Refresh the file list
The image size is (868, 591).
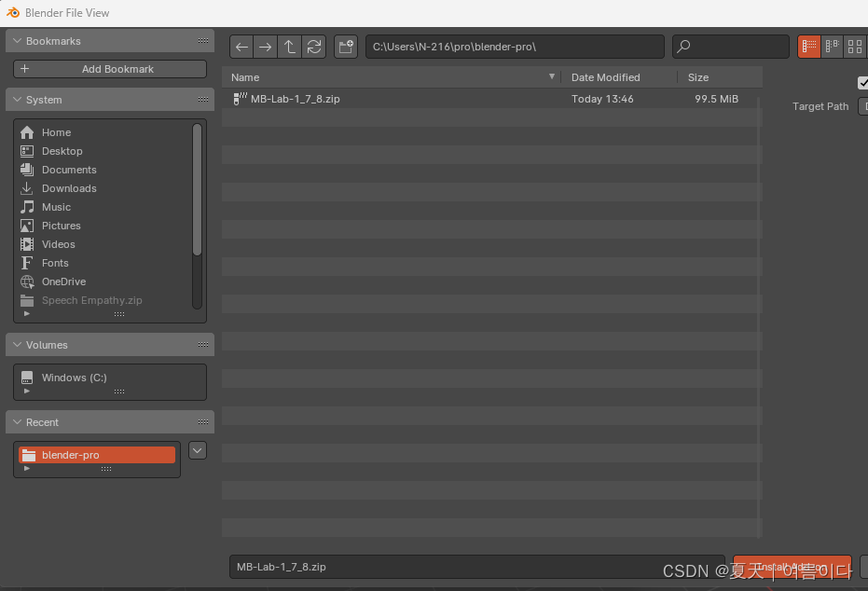point(314,47)
